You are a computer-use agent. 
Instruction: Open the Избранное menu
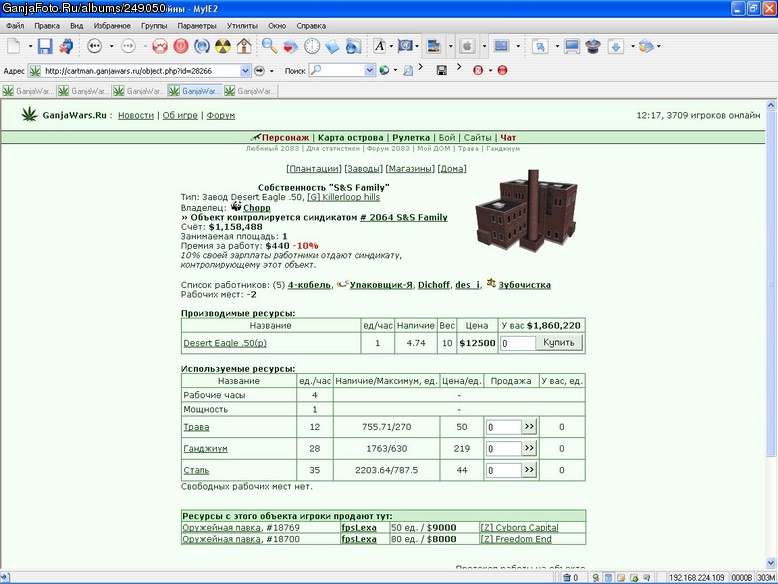(x=112, y=26)
